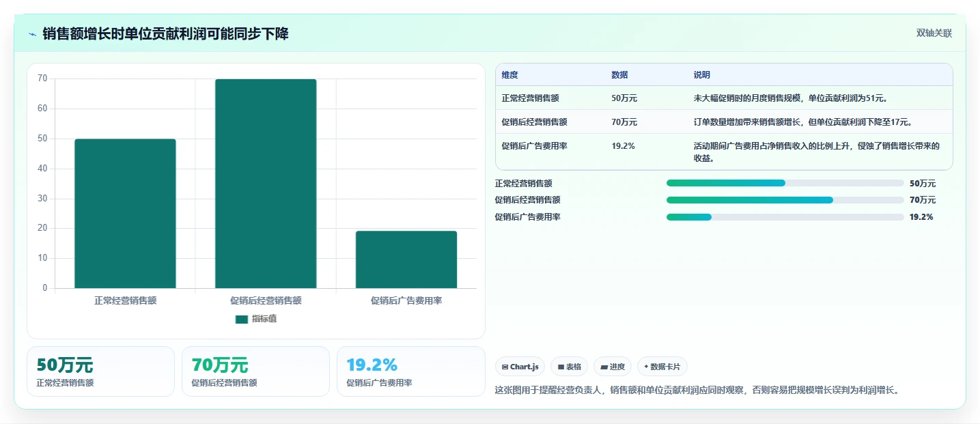Click the 促销后经营销售额 cell in the table
980x424 pixels.
click(x=534, y=122)
